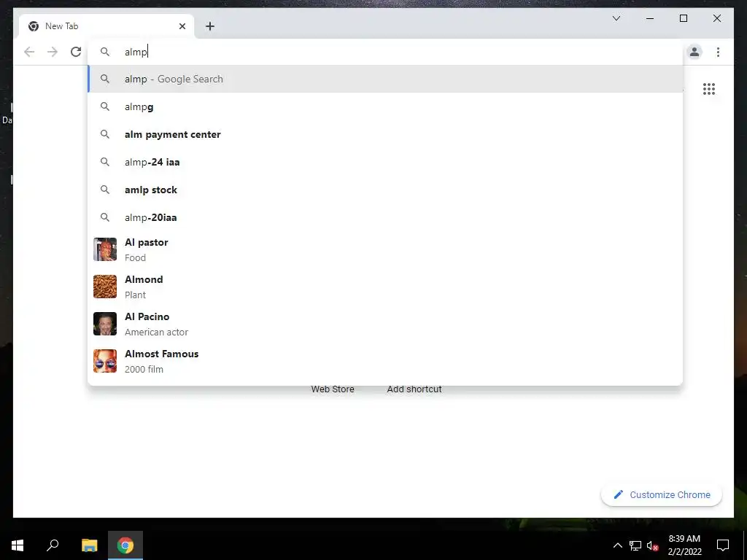Image resolution: width=747 pixels, height=560 pixels.
Task: Go back with the left arrow
Action: [29, 52]
